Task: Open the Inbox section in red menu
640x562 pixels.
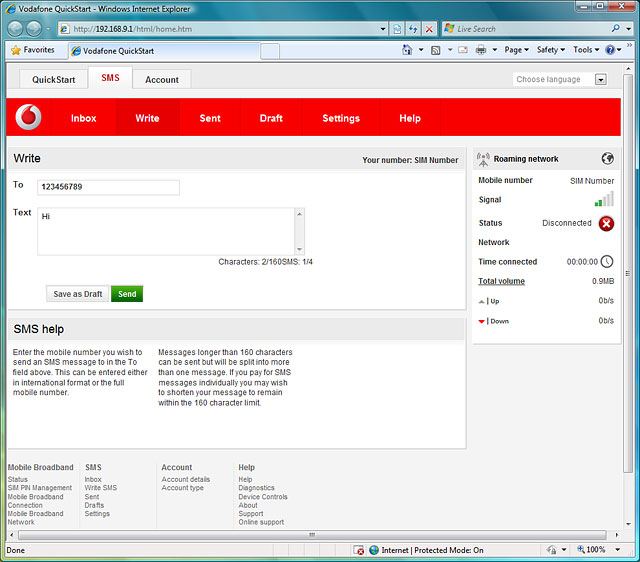Action: tap(84, 118)
